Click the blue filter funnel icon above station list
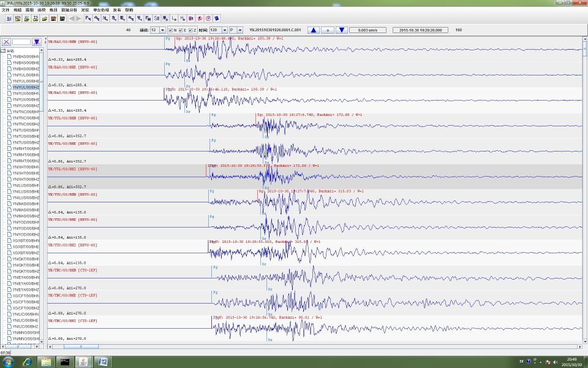The width and height of the screenshot is (588, 368). click(x=37, y=42)
